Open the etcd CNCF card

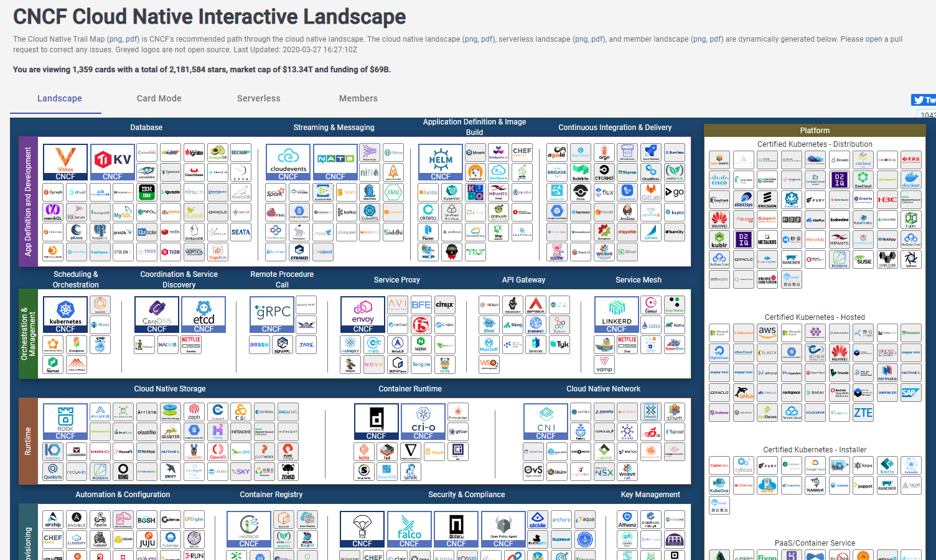click(x=204, y=315)
